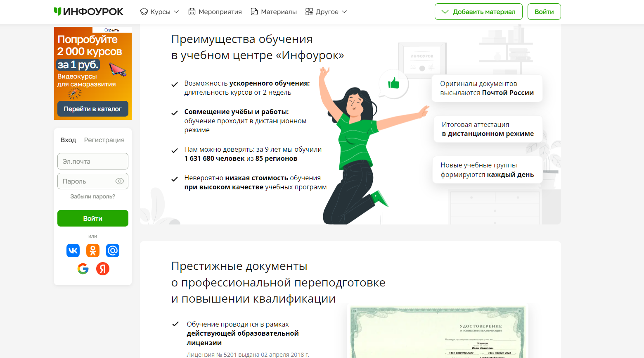Click the Infourok logo in header
The height and width of the screenshot is (358, 644).
point(88,12)
